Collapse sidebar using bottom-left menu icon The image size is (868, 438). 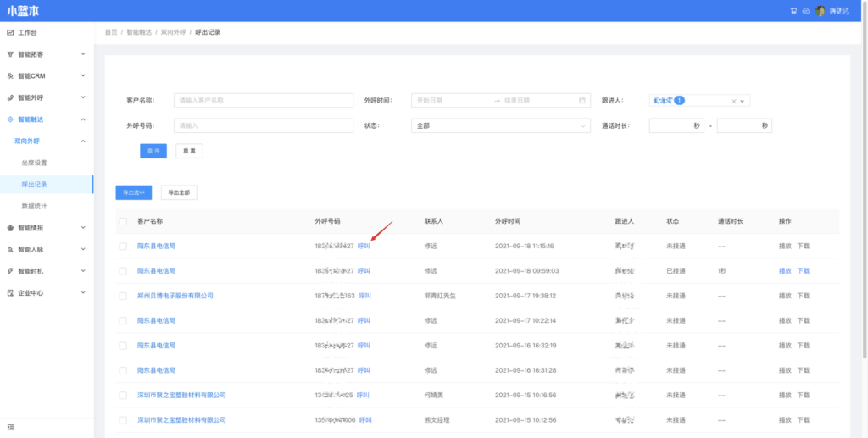click(10, 426)
